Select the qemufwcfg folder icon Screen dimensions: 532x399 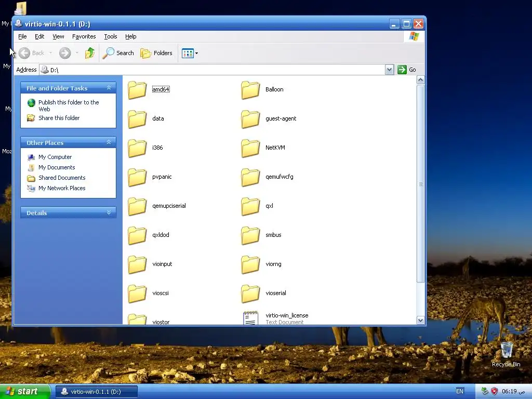point(250,178)
